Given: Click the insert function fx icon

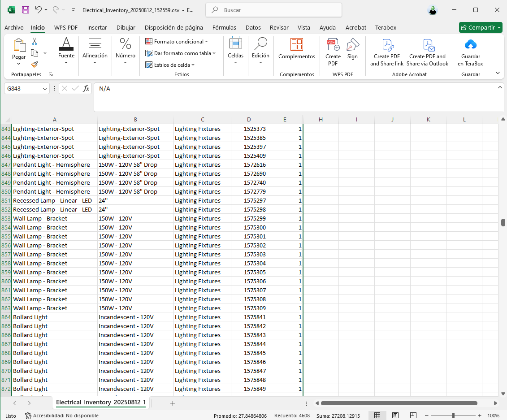Looking at the screenshot, I should click(x=87, y=89).
